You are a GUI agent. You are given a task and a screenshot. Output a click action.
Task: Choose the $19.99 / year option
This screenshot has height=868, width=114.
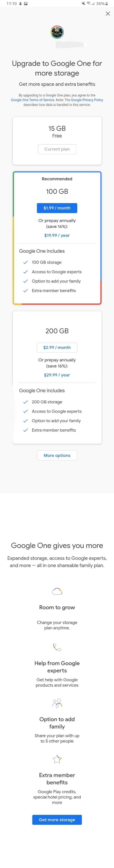click(57, 235)
